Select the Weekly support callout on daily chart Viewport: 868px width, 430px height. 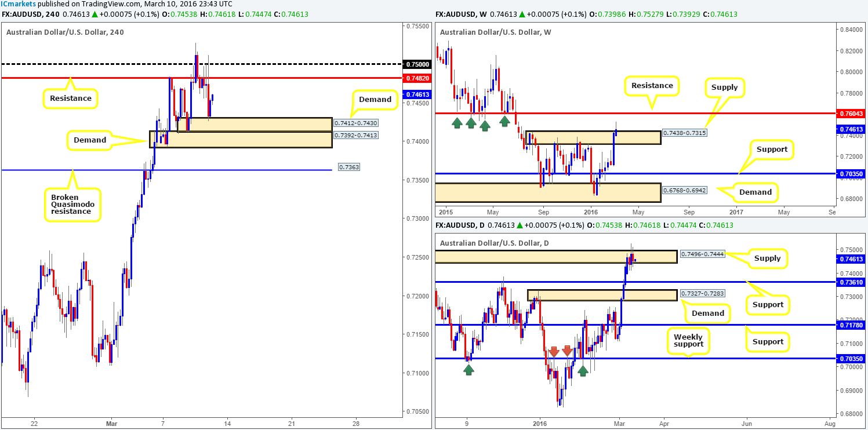click(688, 341)
